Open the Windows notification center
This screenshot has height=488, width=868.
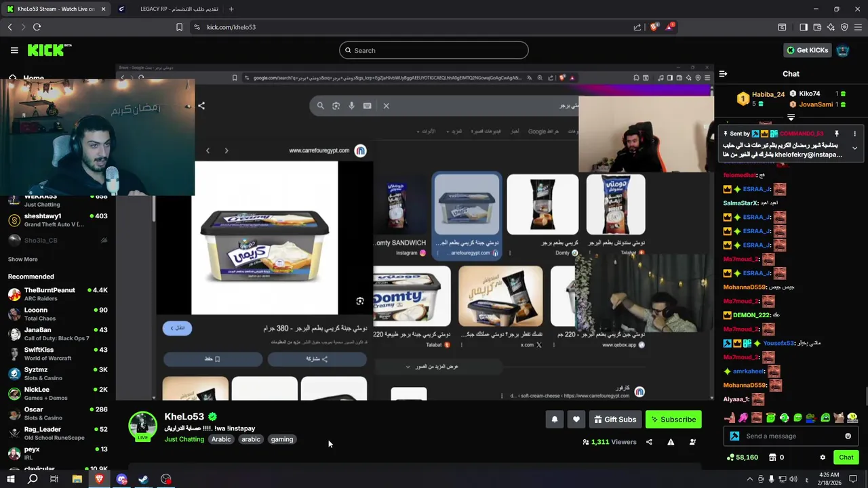point(853,479)
